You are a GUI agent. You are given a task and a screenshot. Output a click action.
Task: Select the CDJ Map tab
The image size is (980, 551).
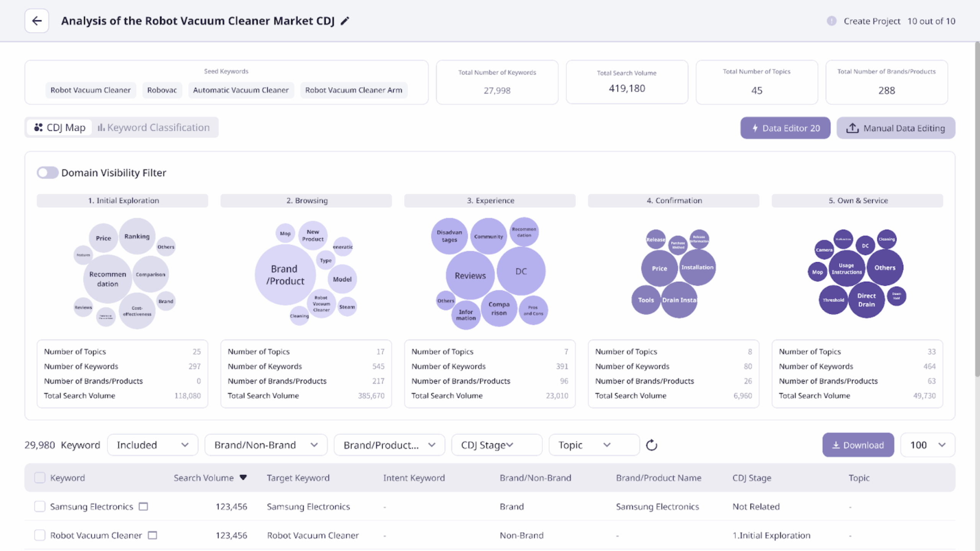(x=60, y=127)
